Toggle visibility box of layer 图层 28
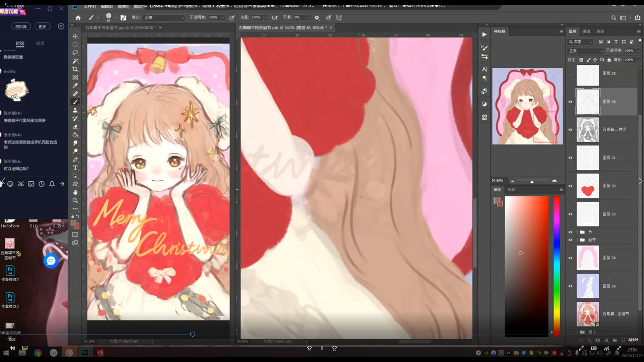The image size is (644, 362). pos(570,73)
